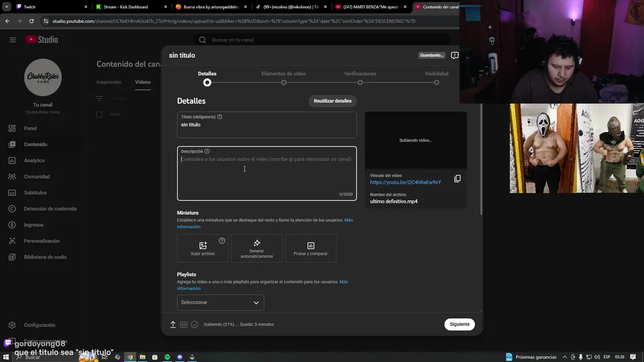Open Ingresos in the sidebar

(34, 225)
